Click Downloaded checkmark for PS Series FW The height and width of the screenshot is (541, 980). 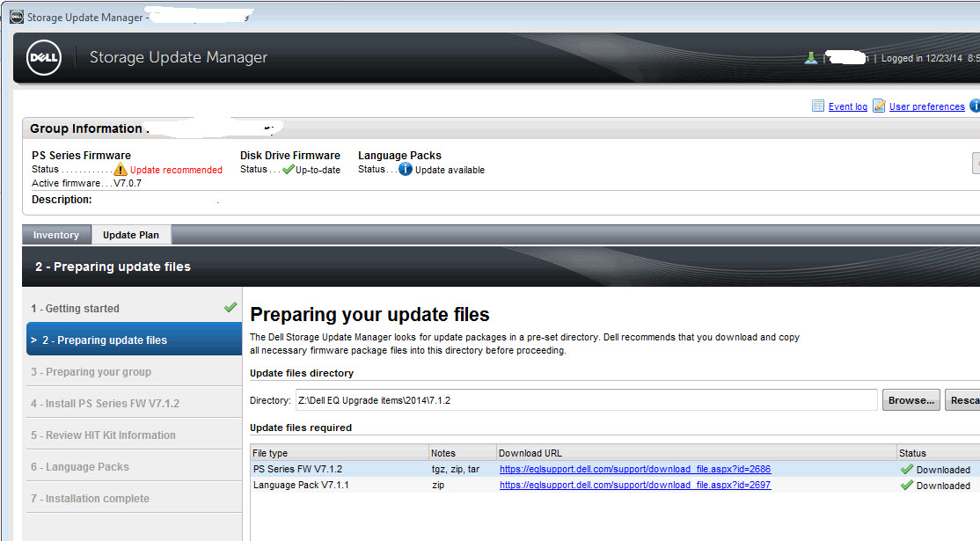pyautogui.click(x=907, y=469)
